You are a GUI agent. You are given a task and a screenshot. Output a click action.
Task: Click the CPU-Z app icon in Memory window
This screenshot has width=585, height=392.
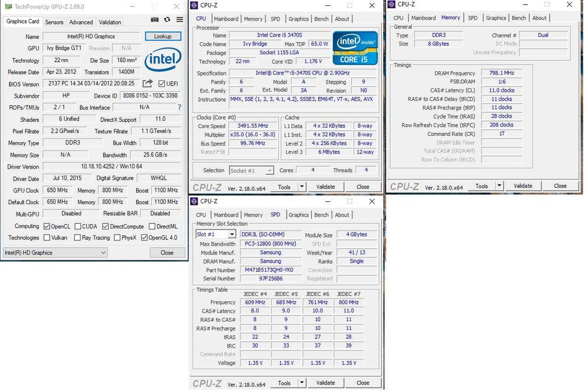tap(391, 4)
